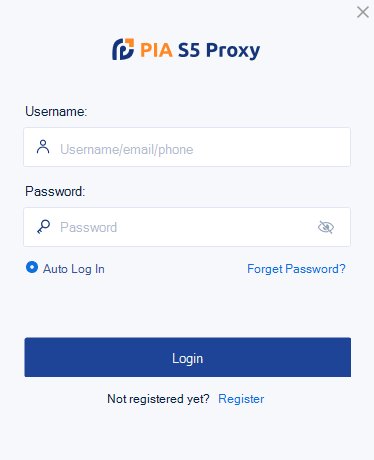Image resolution: width=374 pixels, height=460 pixels.
Task: Open the Forget Password? link
Action: (x=296, y=269)
